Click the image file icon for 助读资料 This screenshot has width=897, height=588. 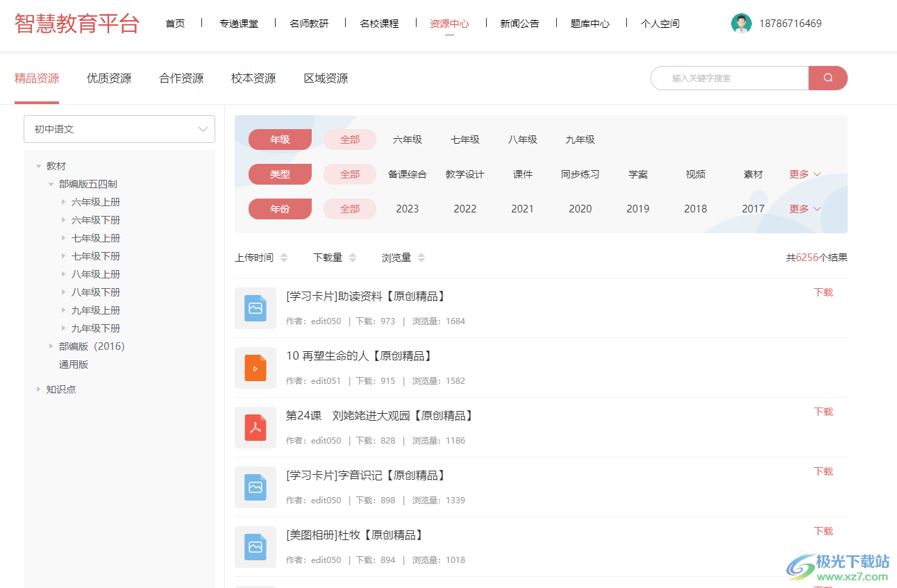[255, 308]
